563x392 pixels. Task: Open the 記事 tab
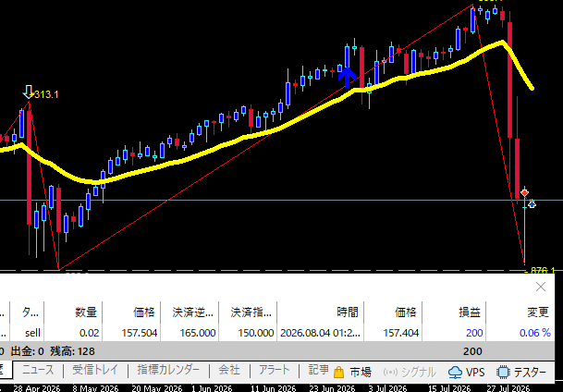[x=319, y=370]
